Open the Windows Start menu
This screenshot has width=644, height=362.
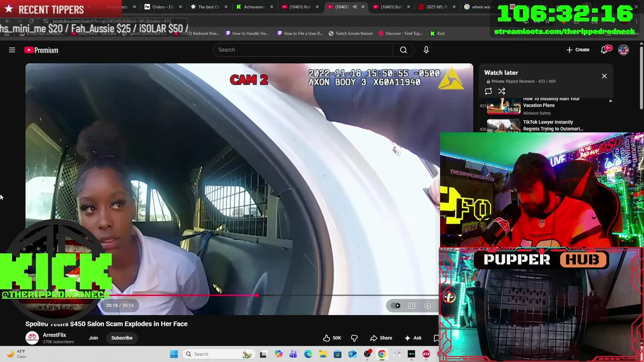tap(174, 354)
